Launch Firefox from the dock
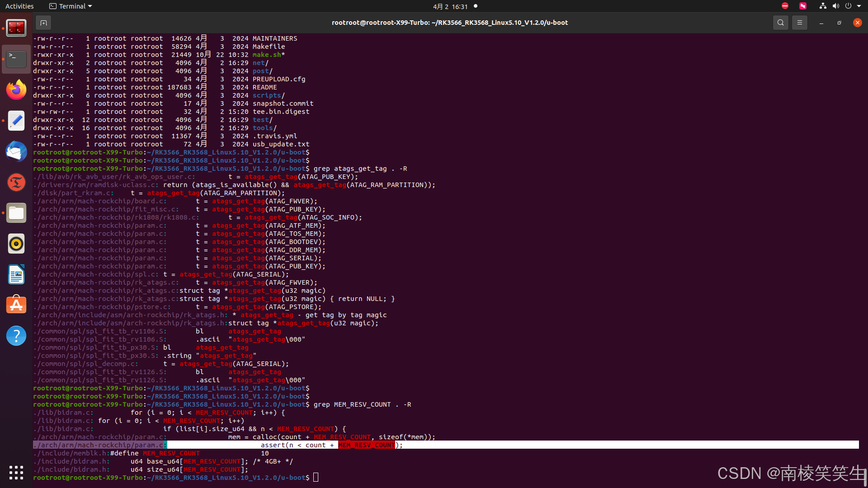This screenshot has height=488, width=868. coord(16,90)
